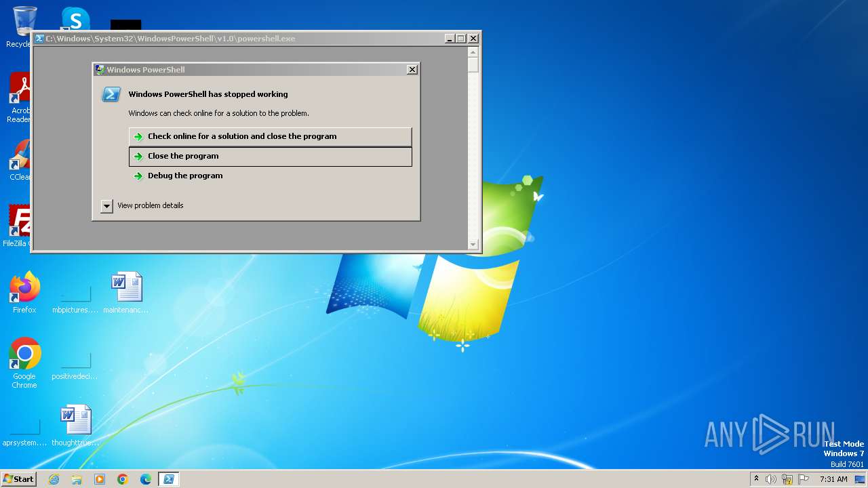Expand View problem details

pyautogui.click(x=106, y=205)
